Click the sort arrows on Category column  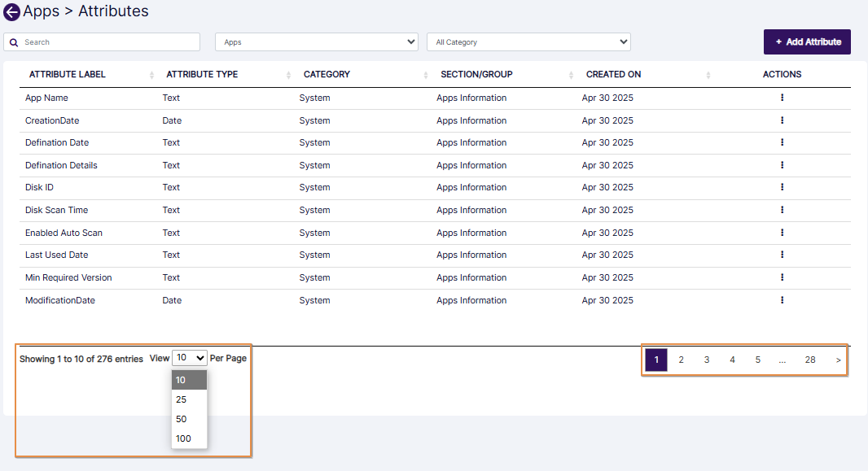tap(424, 74)
